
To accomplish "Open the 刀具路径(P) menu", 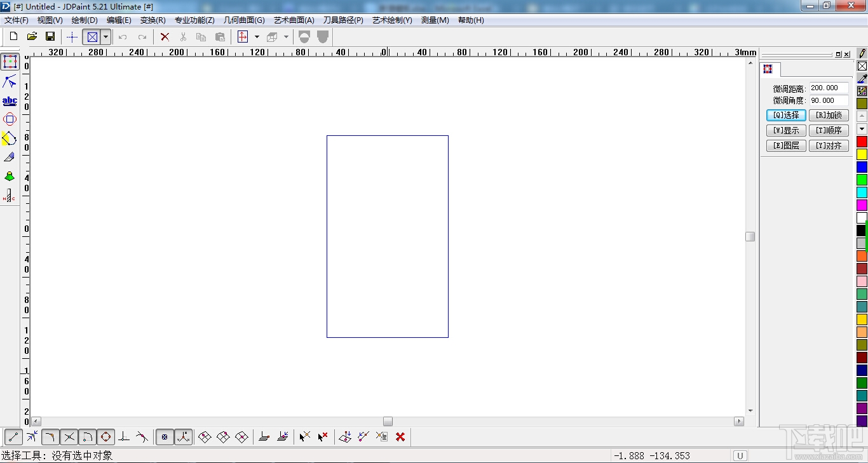I will 343,20.
